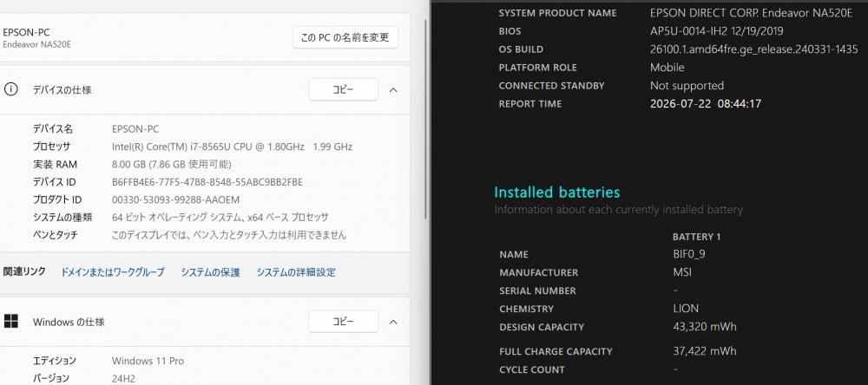Open システムの詳細設定 link
The width and height of the screenshot is (868, 385).
(x=296, y=272)
